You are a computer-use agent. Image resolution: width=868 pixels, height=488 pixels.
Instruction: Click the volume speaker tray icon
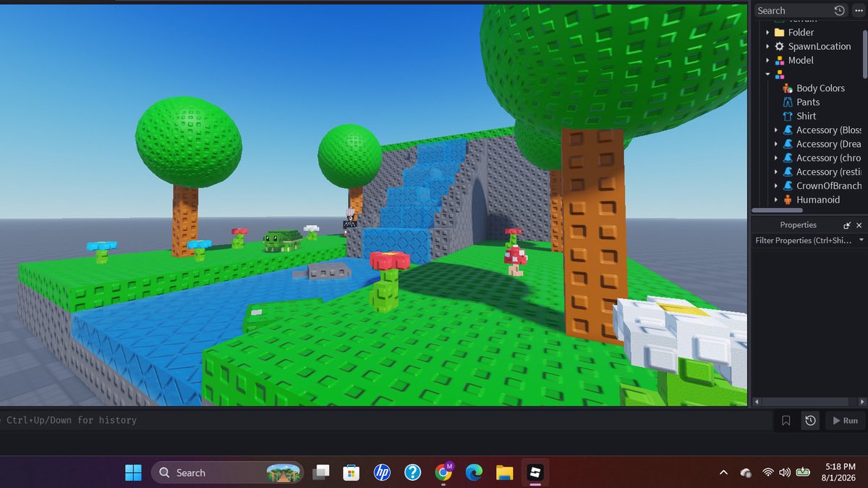[x=785, y=473]
